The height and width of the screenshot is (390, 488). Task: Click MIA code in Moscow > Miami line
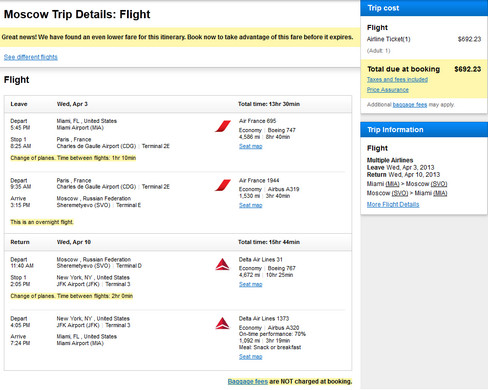(x=440, y=193)
